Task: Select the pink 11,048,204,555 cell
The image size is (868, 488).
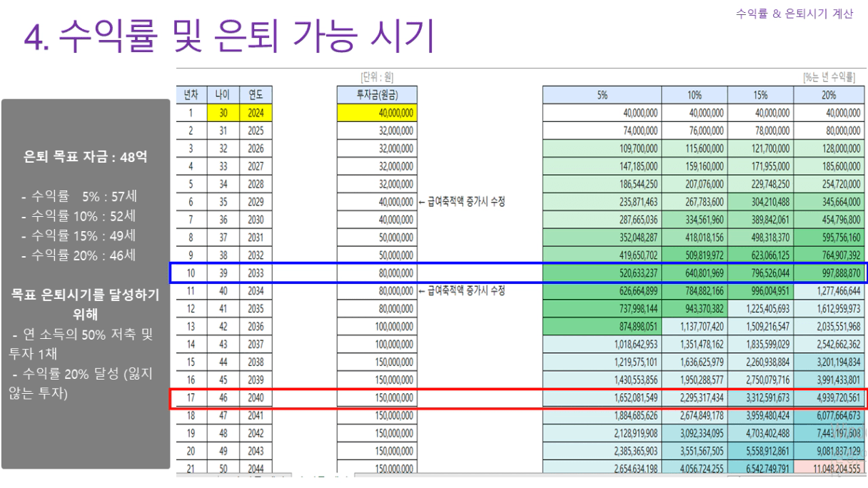Action: [x=828, y=469]
